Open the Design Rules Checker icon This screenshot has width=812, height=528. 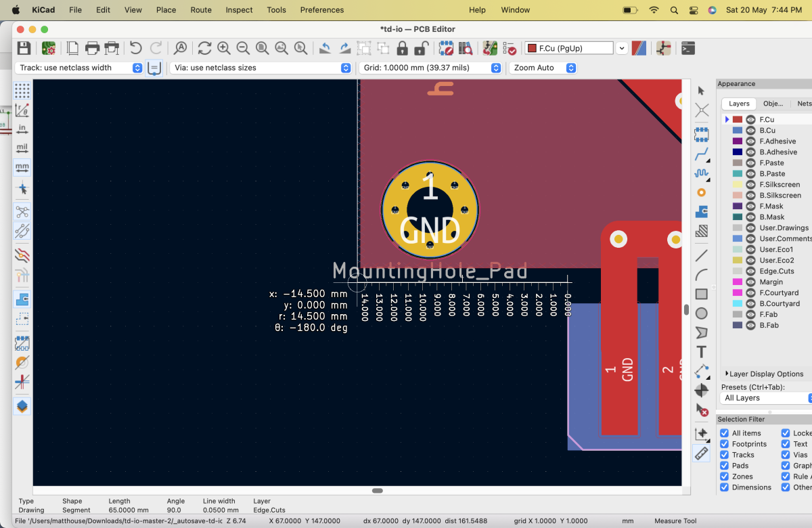(510, 48)
